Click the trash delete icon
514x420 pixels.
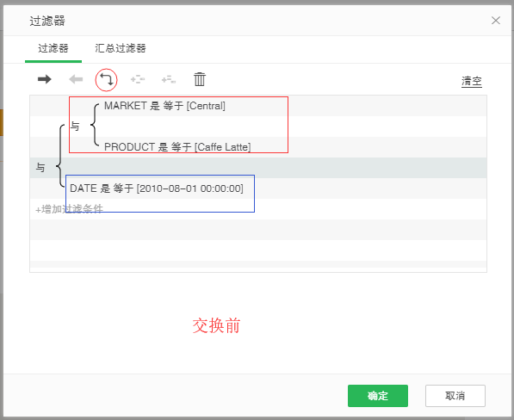click(x=199, y=79)
